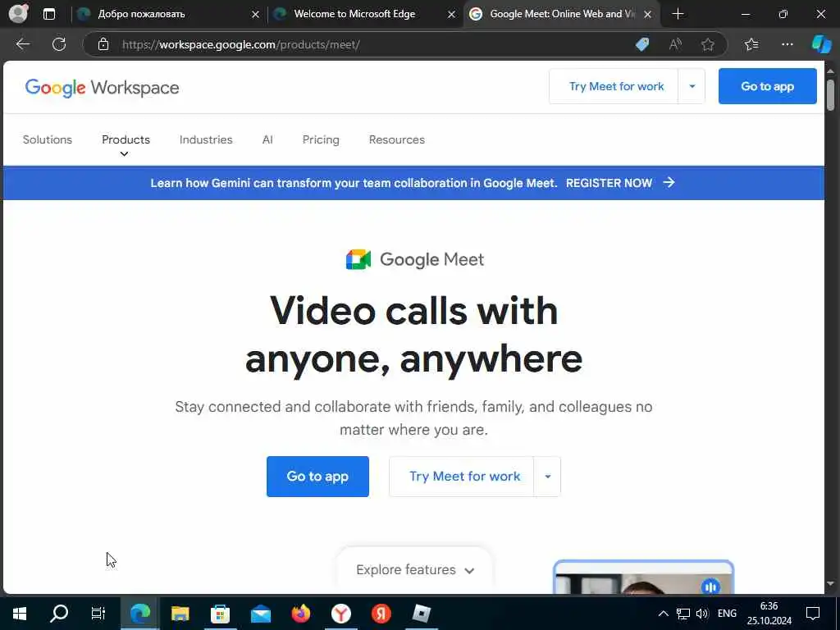
Task: View site information lock icon
Action: (x=103, y=44)
